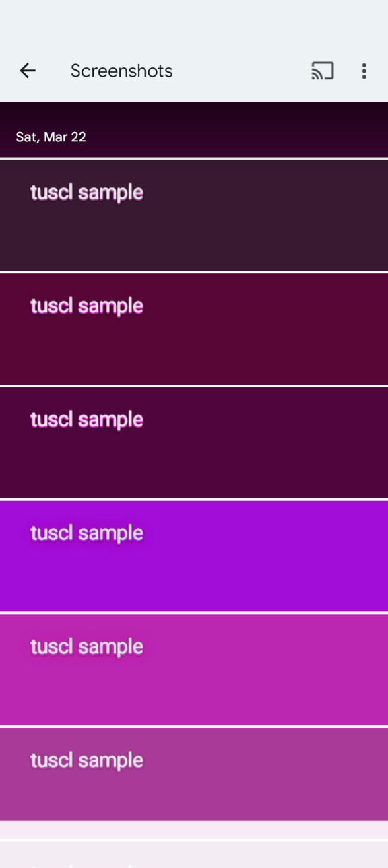Click "tuscl sample" text on dark purple image

click(87, 420)
